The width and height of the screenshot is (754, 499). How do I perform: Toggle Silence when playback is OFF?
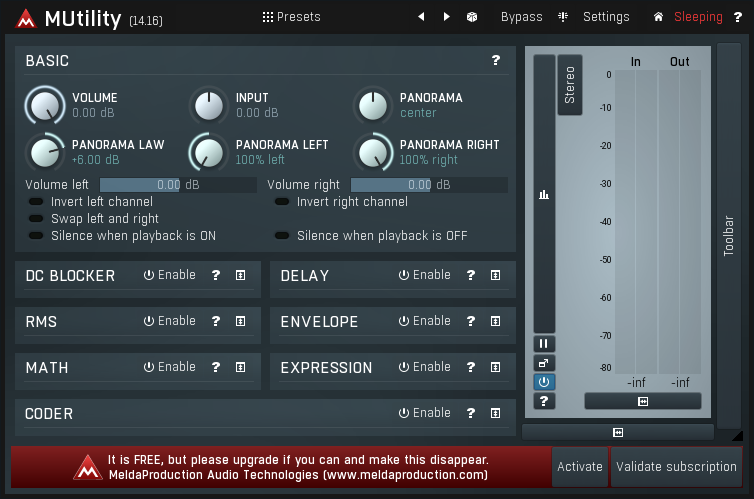[x=282, y=236]
